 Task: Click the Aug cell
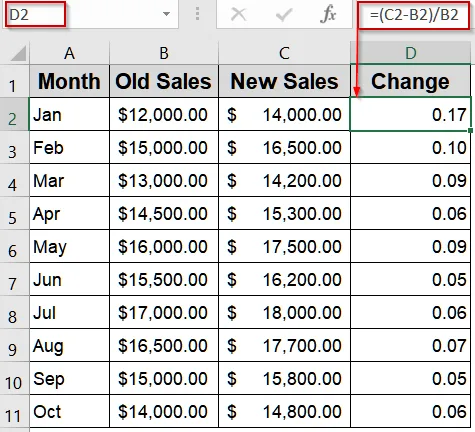tap(69, 345)
